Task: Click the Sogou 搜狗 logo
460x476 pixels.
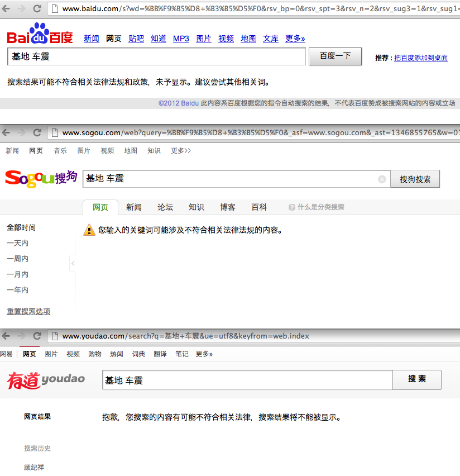Action: [x=41, y=179]
